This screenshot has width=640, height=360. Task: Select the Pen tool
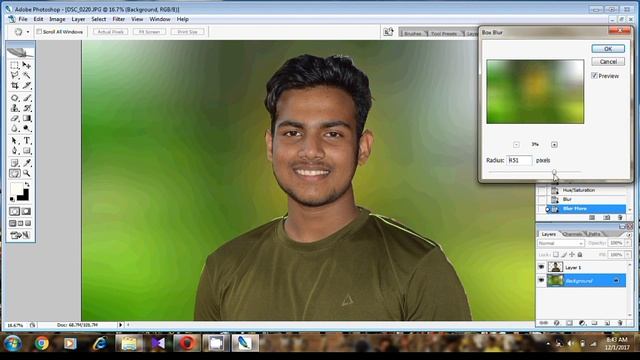pos(15,151)
